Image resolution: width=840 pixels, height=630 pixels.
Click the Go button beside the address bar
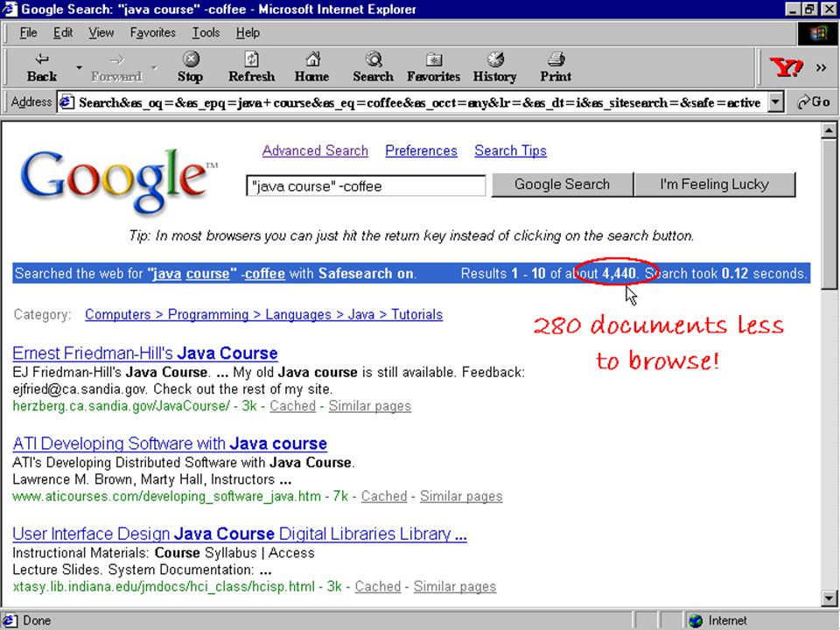click(813, 101)
